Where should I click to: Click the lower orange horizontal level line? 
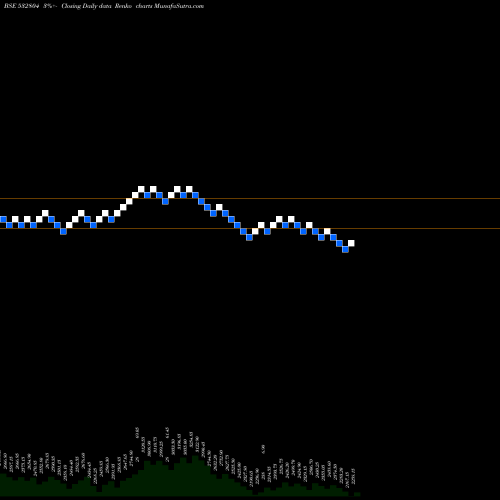coord(250,229)
